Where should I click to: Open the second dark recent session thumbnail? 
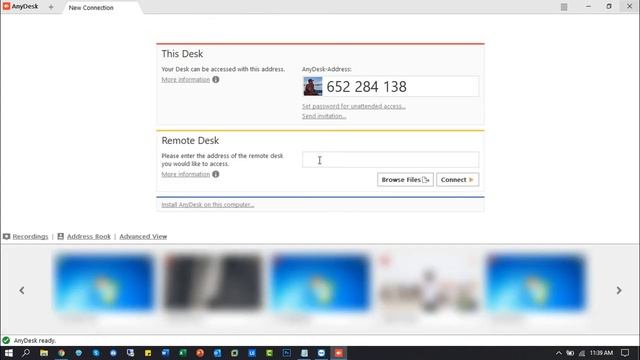click(x=213, y=282)
